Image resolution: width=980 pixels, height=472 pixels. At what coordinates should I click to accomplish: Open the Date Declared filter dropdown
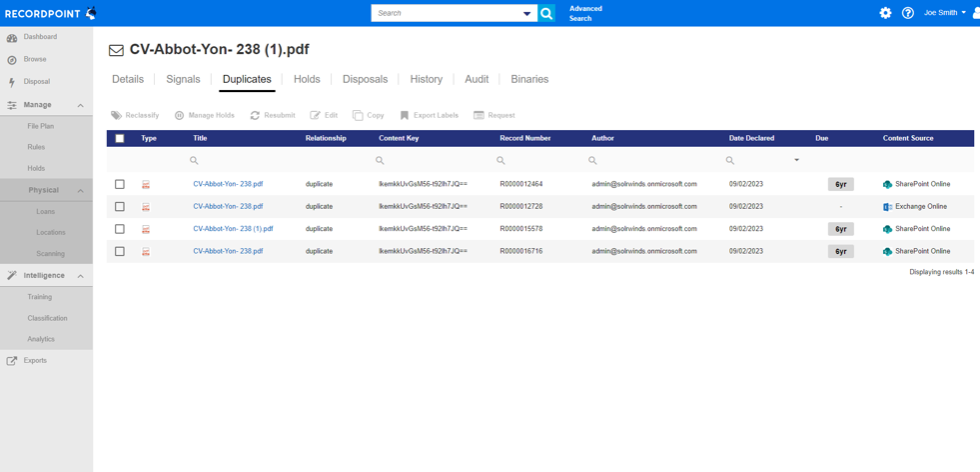(x=796, y=161)
